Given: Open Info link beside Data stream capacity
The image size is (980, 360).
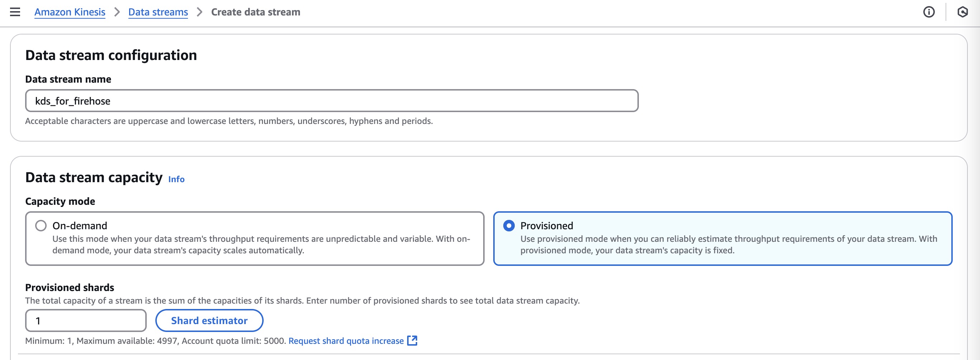Looking at the screenshot, I should click(x=176, y=179).
